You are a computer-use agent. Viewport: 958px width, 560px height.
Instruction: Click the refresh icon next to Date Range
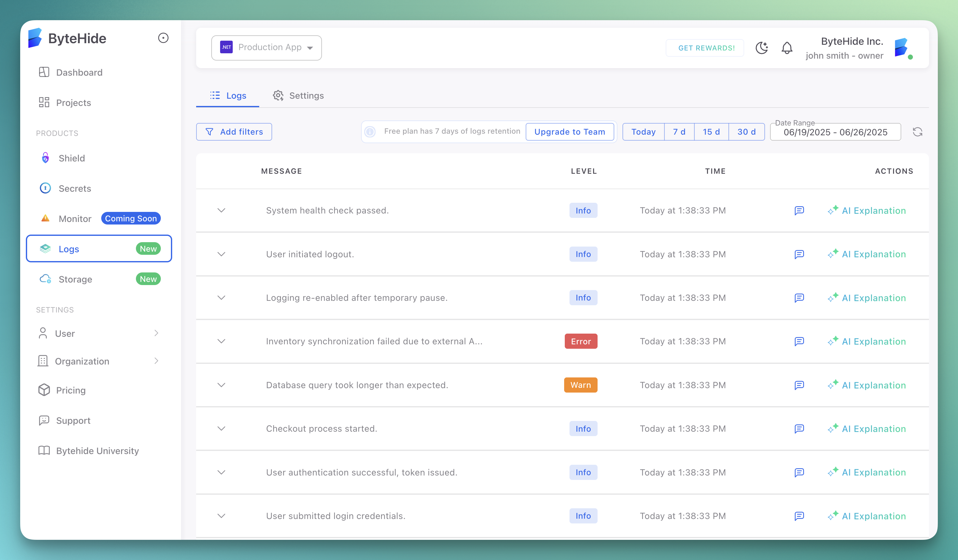point(917,132)
